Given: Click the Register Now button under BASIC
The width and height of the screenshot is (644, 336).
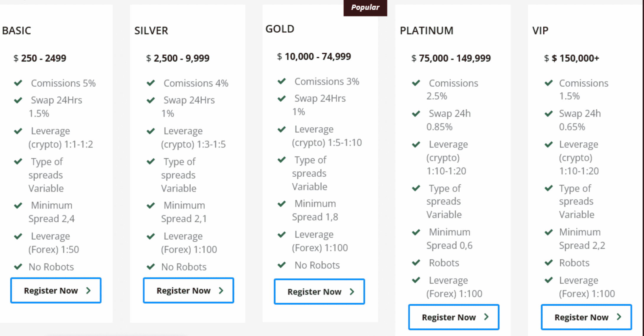Looking at the screenshot, I should coord(56,290).
